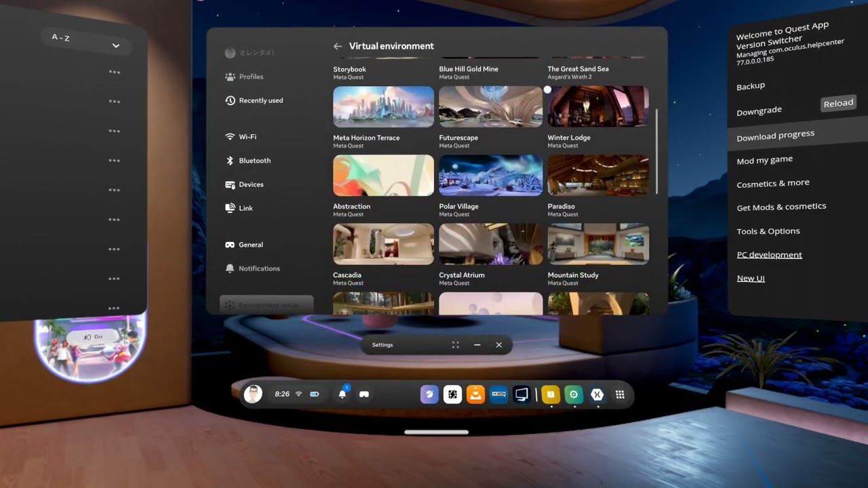Screen dimensions: 868x488
Task: Click the Go button in left panel
Action: 93,337
